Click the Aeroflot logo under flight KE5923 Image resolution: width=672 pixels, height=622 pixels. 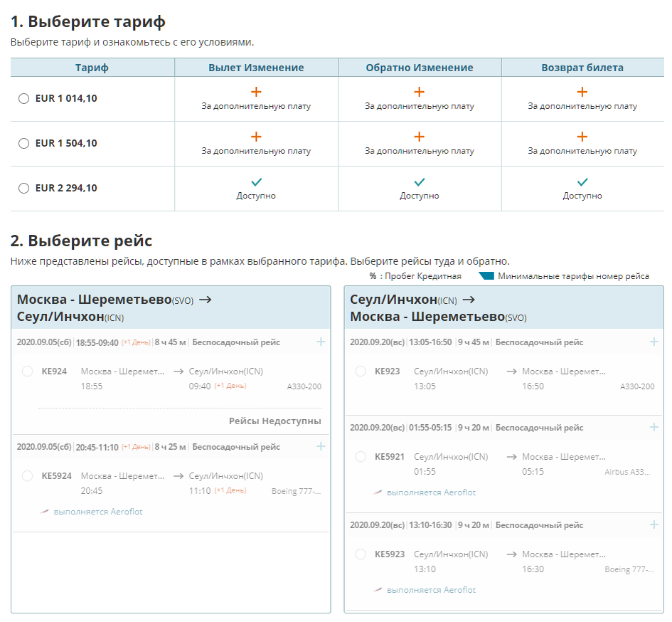click(x=378, y=590)
